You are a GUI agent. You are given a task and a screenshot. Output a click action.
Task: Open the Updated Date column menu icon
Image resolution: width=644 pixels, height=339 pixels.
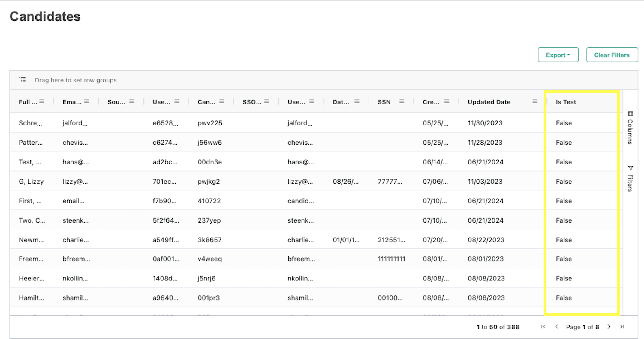(x=535, y=101)
